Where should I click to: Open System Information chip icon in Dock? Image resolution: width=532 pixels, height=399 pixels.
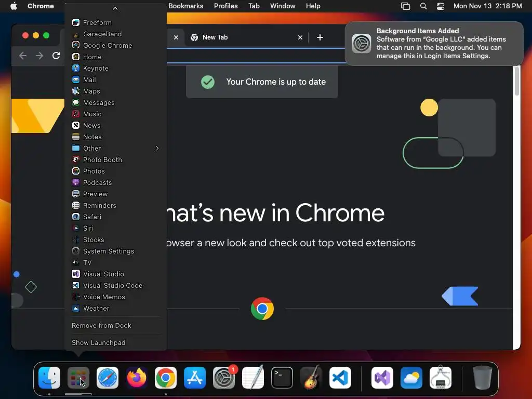tap(441, 377)
